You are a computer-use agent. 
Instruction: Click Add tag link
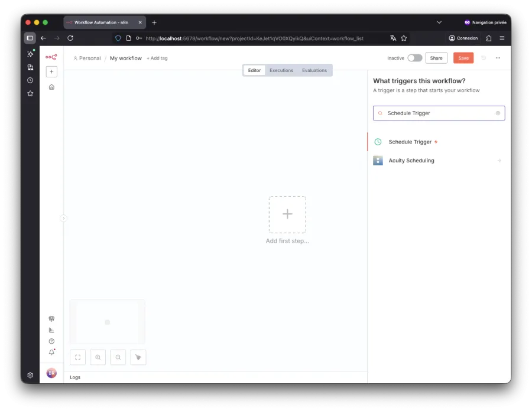tap(157, 58)
